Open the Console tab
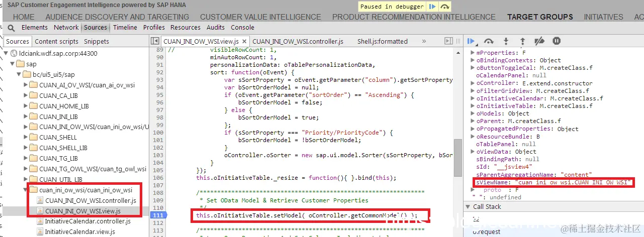 click(242, 28)
